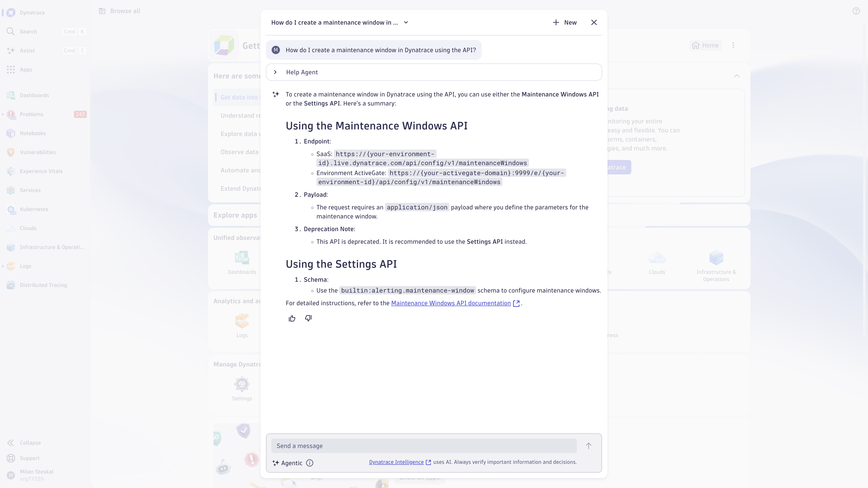Click the Dynatrace Intelligence link
The width and height of the screenshot is (868, 488).
click(396, 462)
